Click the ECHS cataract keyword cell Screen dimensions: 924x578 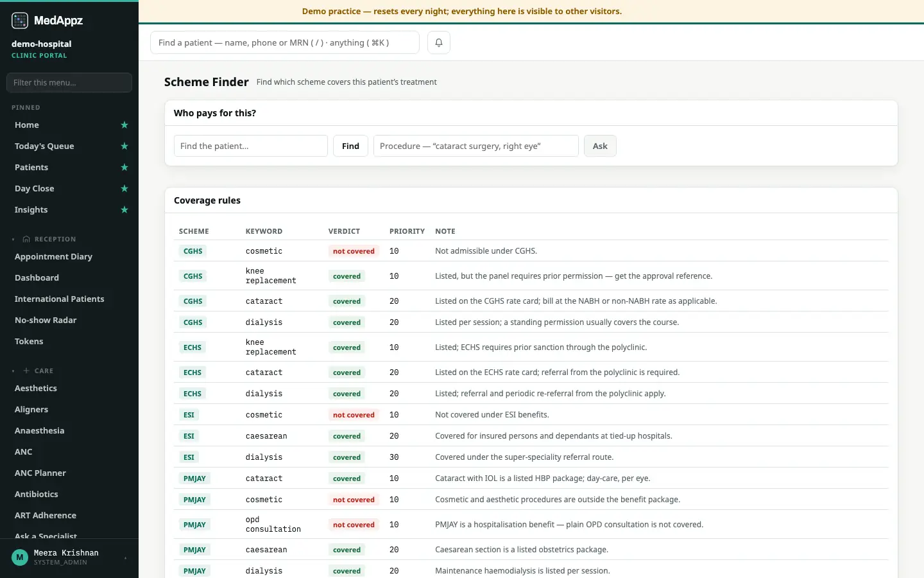pos(264,372)
